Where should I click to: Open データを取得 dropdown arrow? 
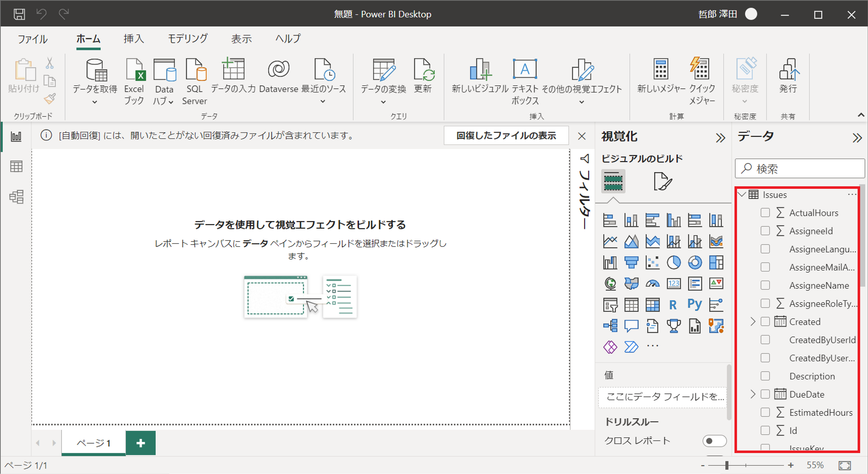[x=95, y=102]
